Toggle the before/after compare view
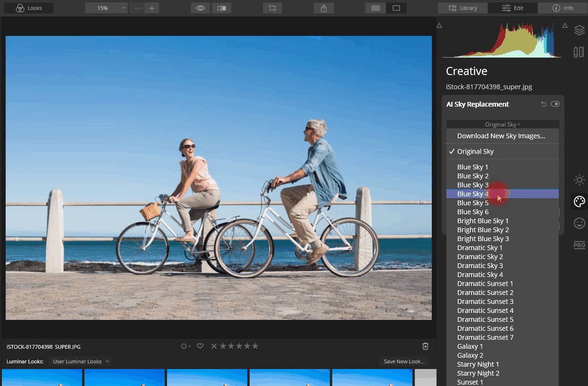The height and width of the screenshot is (386, 588). click(x=221, y=8)
